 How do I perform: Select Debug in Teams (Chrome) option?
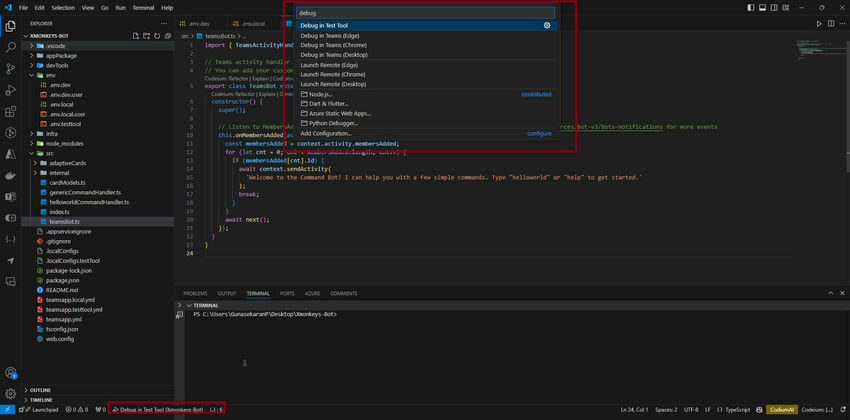pos(333,45)
